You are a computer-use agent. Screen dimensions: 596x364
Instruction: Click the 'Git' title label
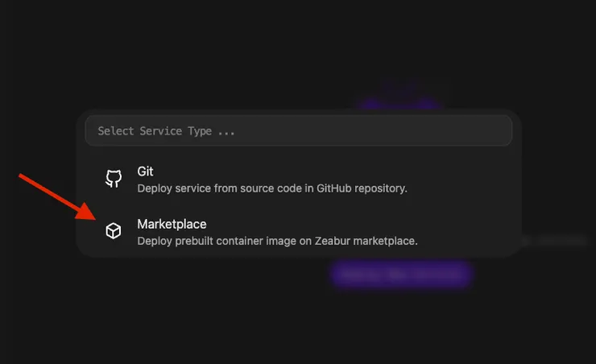(145, 172)
